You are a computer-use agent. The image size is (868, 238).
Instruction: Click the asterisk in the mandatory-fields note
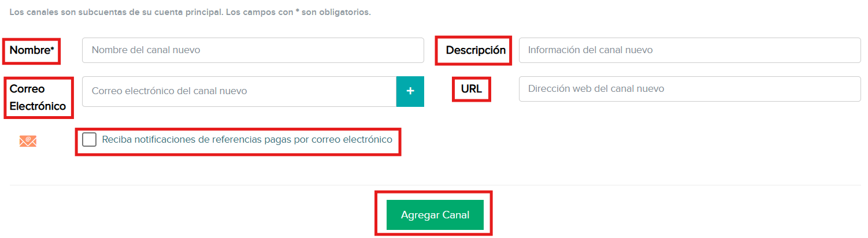[297, 12]
